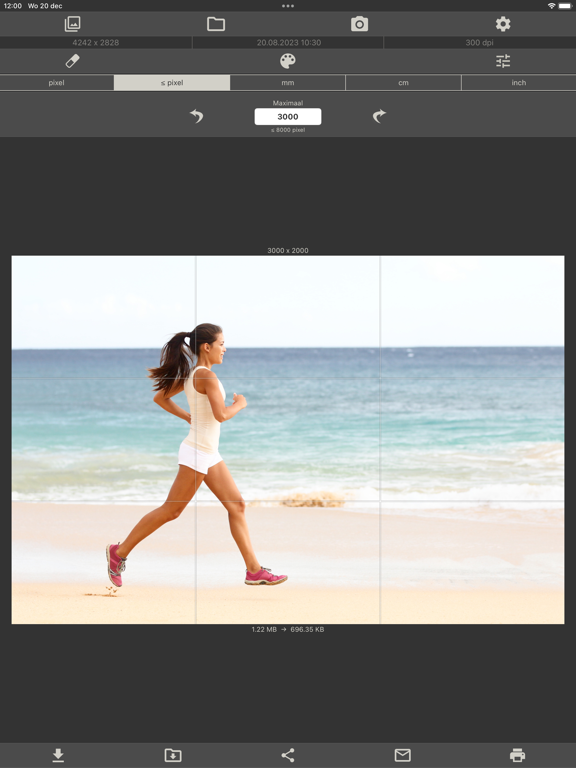This screenshot has width=576, height=768.
Task: Send image by mail icon
Action: pyautogui.click(x=403, y=755)
